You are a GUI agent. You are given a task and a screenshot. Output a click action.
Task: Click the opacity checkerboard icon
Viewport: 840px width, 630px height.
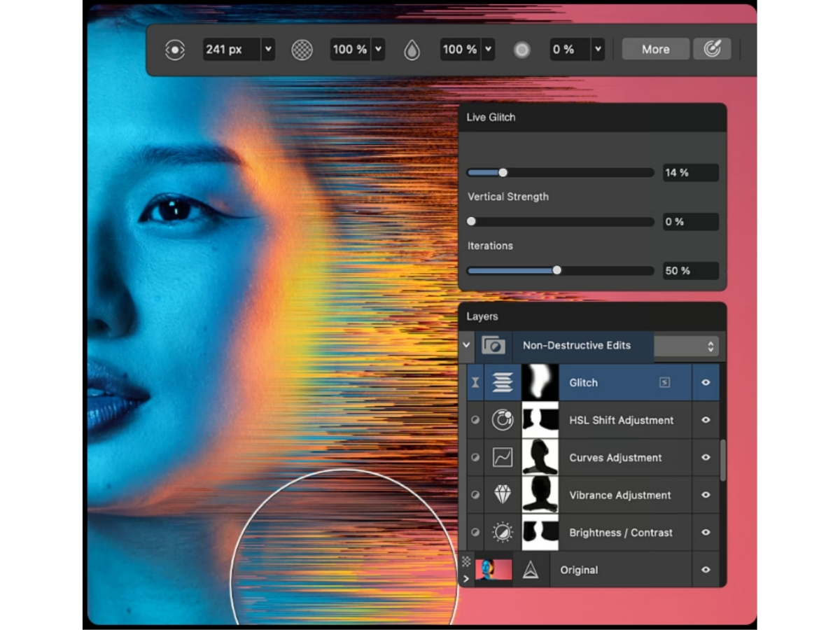point(302,50)
